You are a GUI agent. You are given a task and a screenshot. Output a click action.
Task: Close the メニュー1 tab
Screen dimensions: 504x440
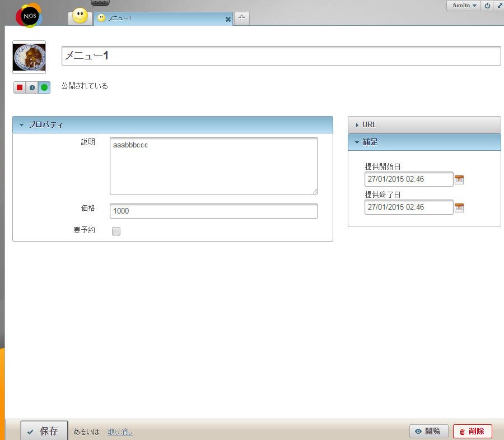(x=228, y=19)
